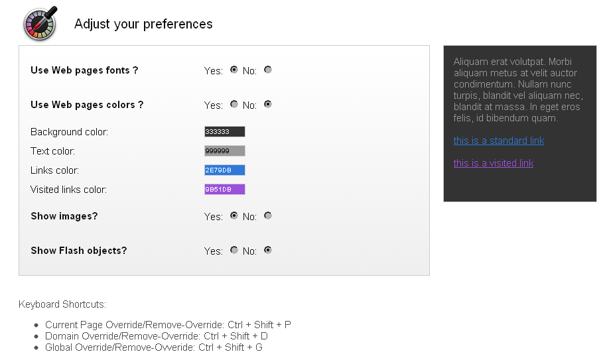Select Yes for Use Web pages colors
Screen dimensions: 603x364
(x=234, y=104)
